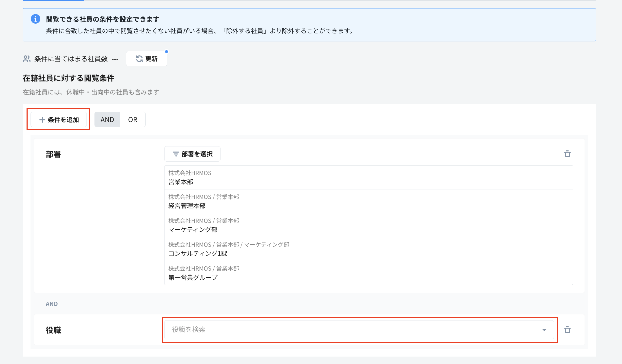Select the AND toggle option

coord(107,120)
